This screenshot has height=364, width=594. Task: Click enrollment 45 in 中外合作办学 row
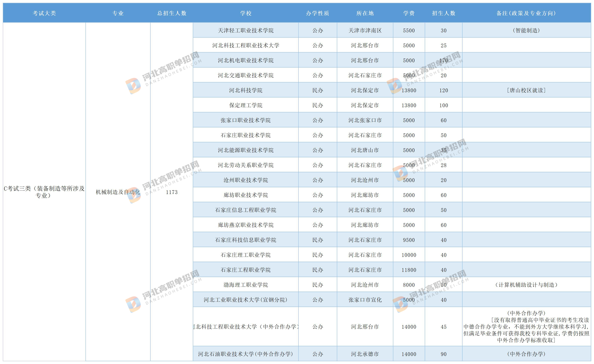click(444, 327)
